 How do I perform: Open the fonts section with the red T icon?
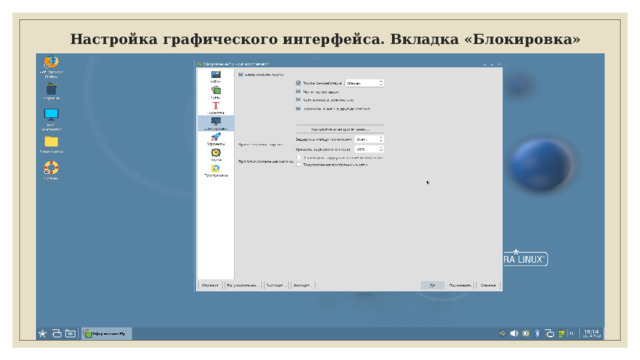click(x=216, y=108)
